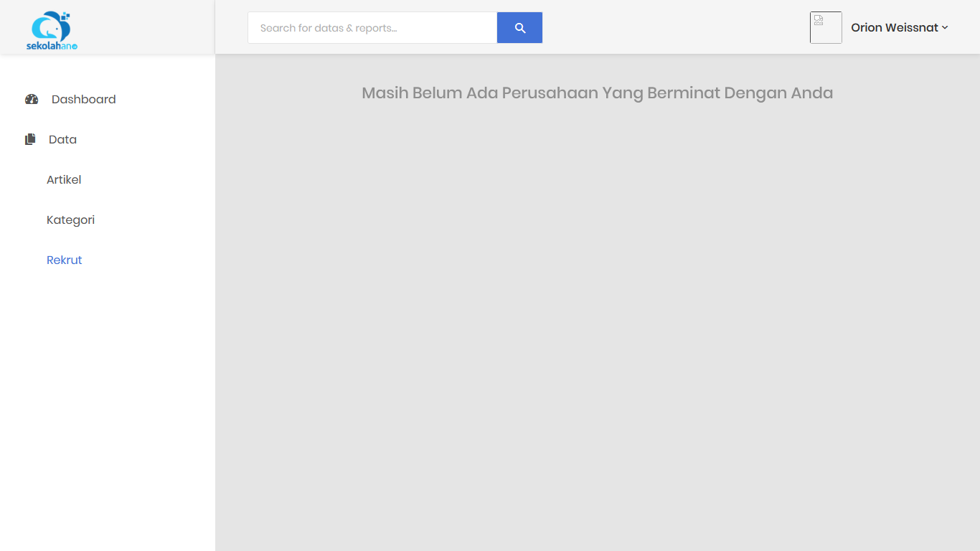Click header space between search and avatar

pos(674,27)
